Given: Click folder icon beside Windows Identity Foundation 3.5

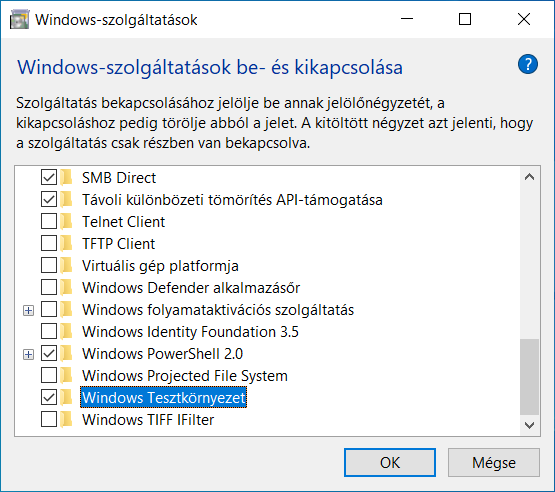Looking at the screenshot, I should pos(66,331).
